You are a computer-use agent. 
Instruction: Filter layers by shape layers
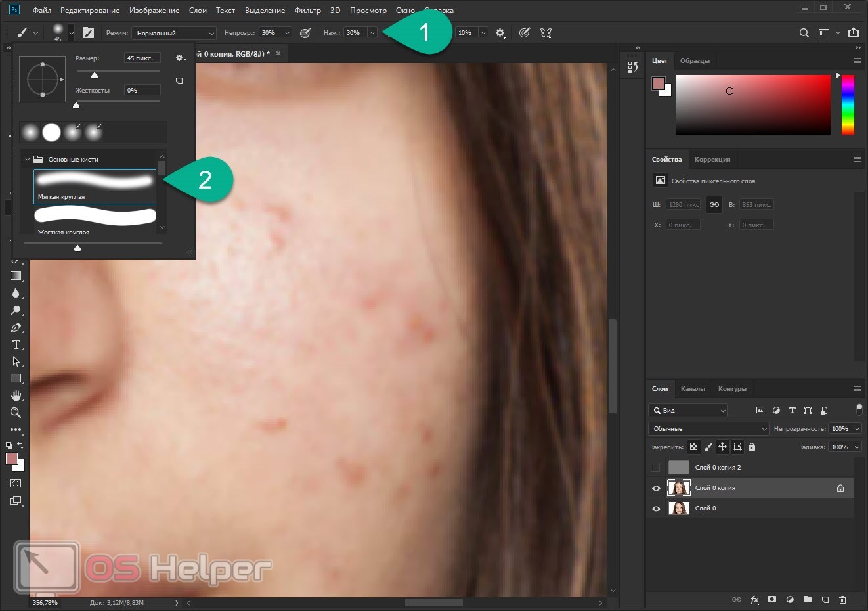coord(808,410)
